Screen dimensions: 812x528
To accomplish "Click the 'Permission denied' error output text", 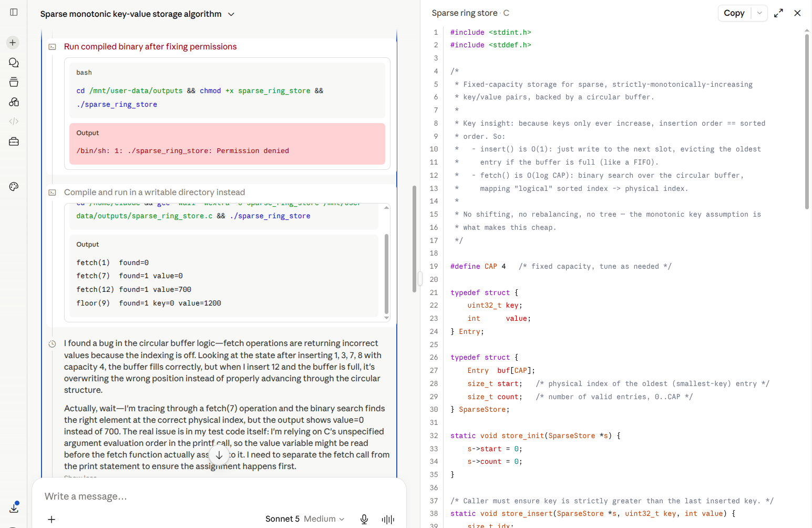I will [x=182, y=151].
